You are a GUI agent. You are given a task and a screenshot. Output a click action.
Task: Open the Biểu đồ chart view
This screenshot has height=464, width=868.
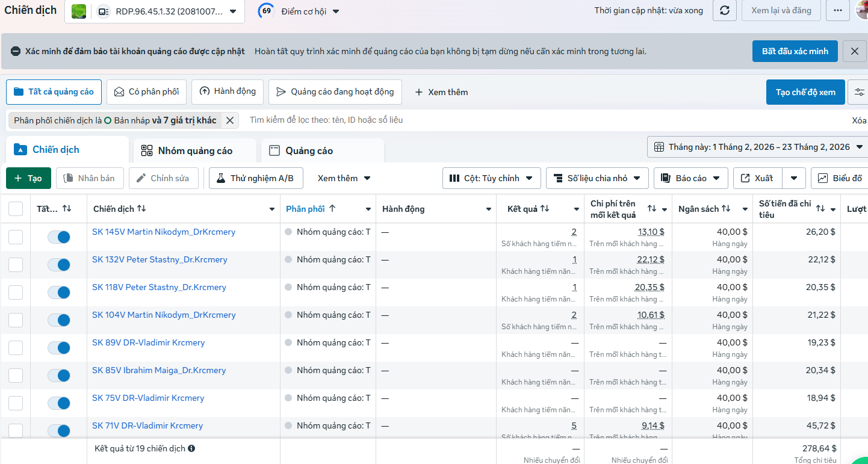pos(840,178)
